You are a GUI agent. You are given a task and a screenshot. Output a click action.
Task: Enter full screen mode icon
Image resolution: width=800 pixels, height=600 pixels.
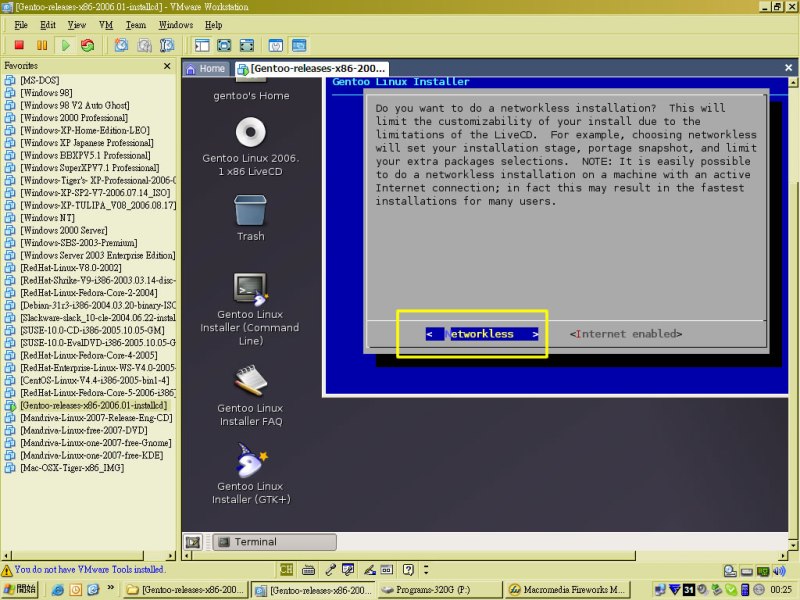(x=247, y=45)
